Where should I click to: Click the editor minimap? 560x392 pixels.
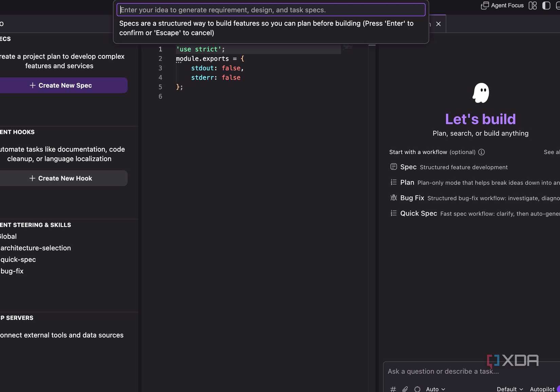click(347, 47)
